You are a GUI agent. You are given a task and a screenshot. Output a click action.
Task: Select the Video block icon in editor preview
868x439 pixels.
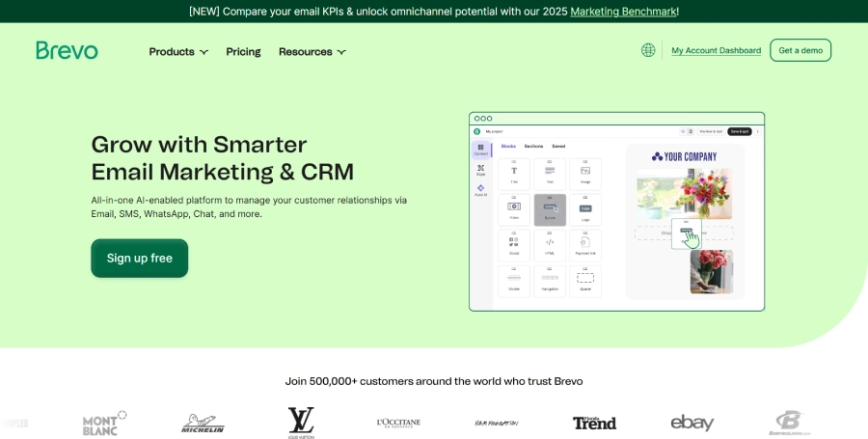tap(514, 209)
